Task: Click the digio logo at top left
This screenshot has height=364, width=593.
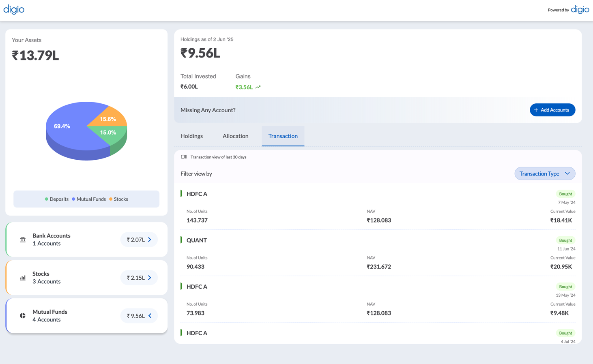Action: click(14, 9)
